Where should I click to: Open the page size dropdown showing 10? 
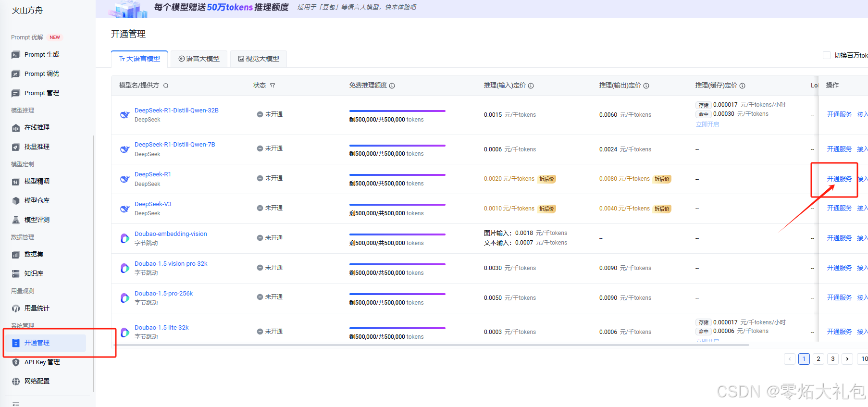863,359
